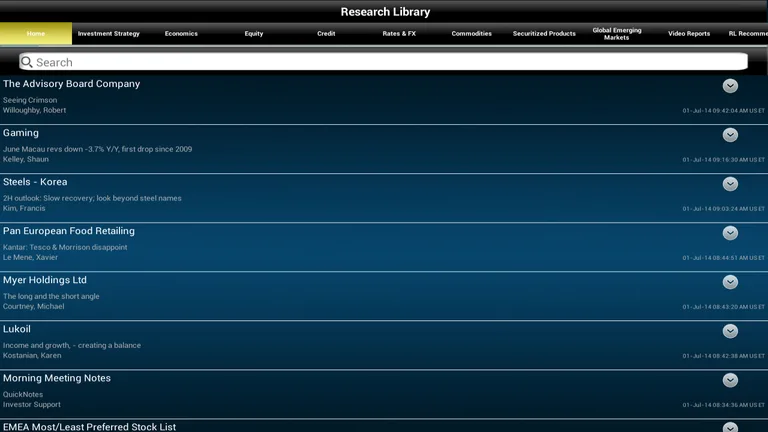Click the Research Library header title
The width and height of the screenshot is (768, 432).
pos(385,12)
